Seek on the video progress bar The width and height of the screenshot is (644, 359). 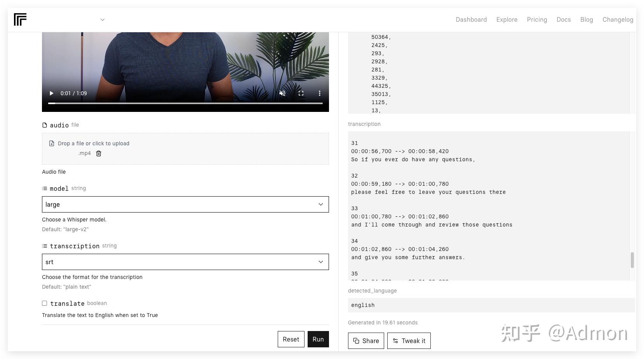pos(185,103)
